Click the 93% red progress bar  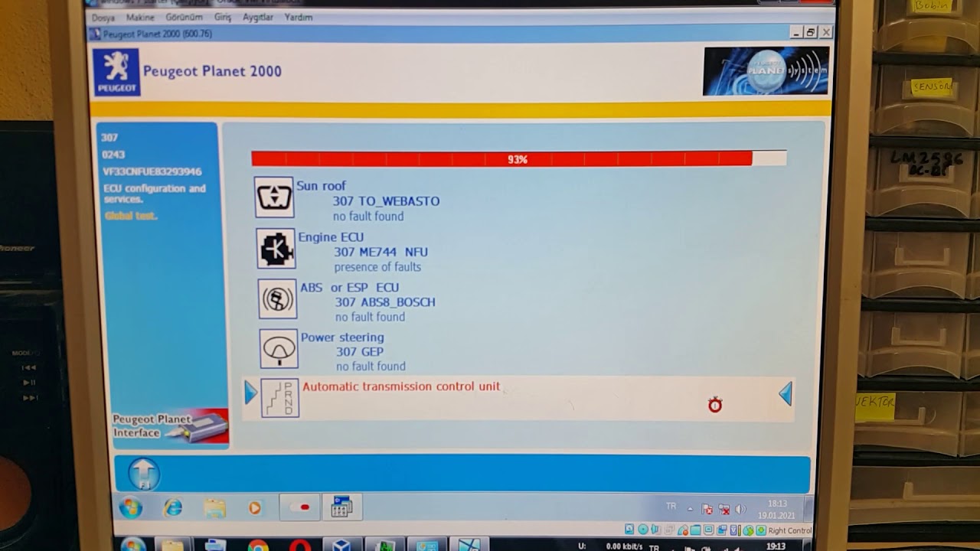[x=518, y=159]
